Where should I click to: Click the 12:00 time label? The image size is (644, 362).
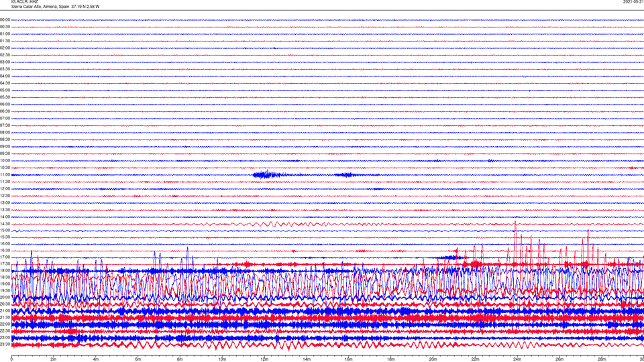5,189
